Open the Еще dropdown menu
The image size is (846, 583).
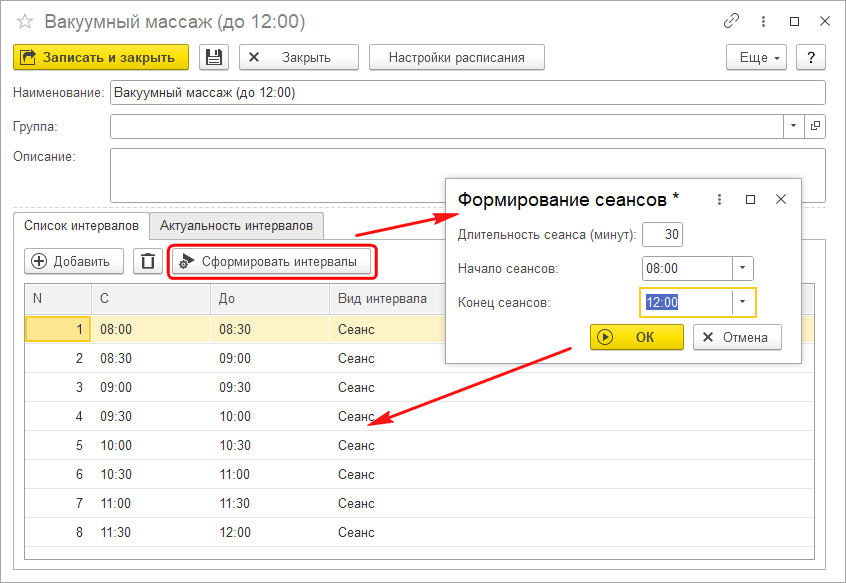(x=756, y=57)
